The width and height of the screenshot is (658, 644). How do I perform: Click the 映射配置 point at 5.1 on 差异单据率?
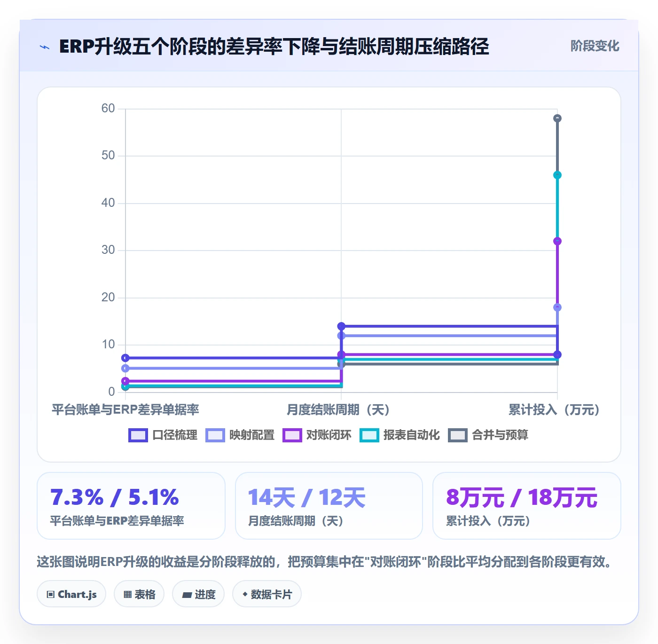(125, 369)
